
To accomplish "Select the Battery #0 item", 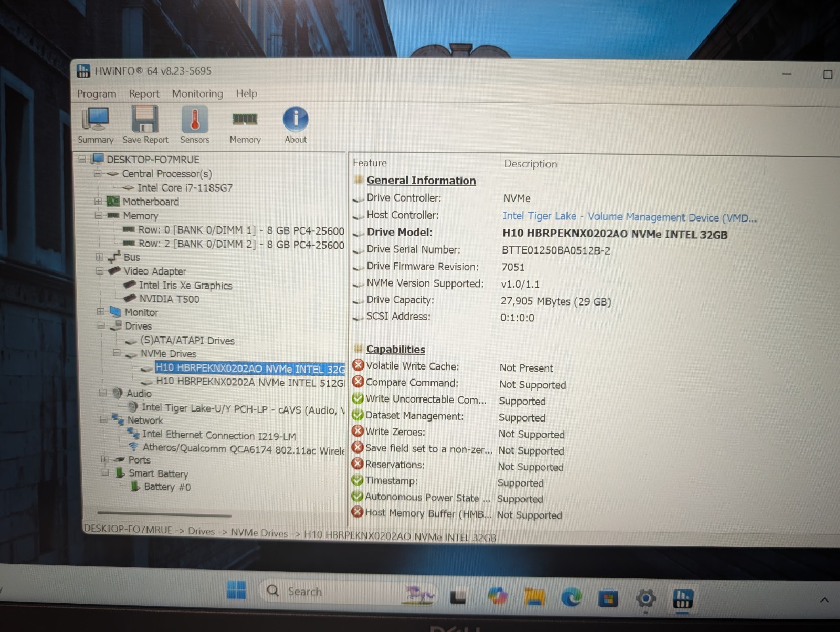I will click(167, 487).
